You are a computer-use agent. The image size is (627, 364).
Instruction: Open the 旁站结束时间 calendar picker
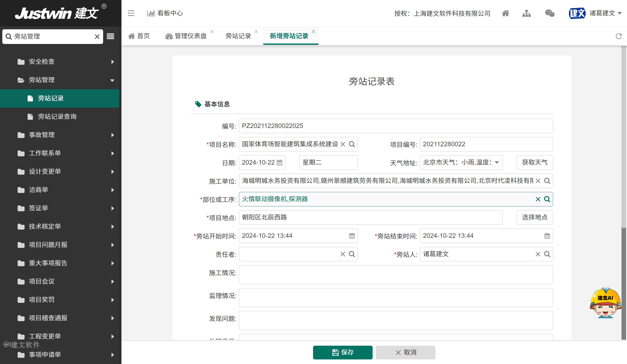click(x=547, y=236)
